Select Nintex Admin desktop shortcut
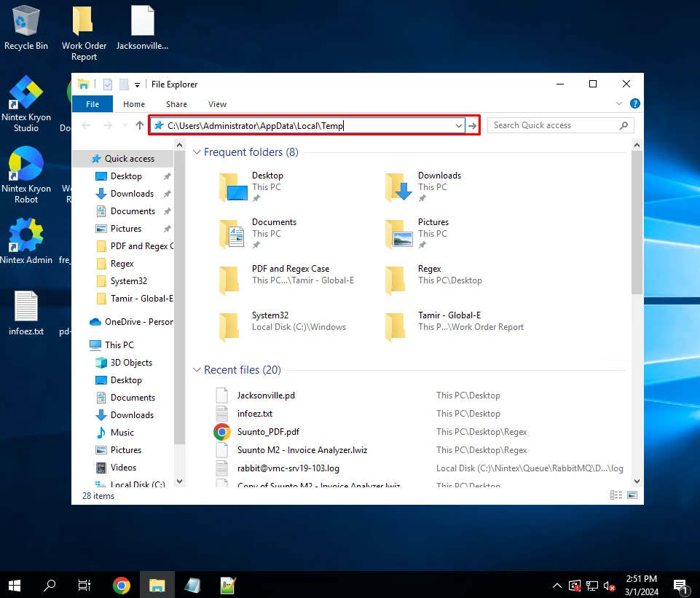Screen dimensions: 700x598 point(26,241)
